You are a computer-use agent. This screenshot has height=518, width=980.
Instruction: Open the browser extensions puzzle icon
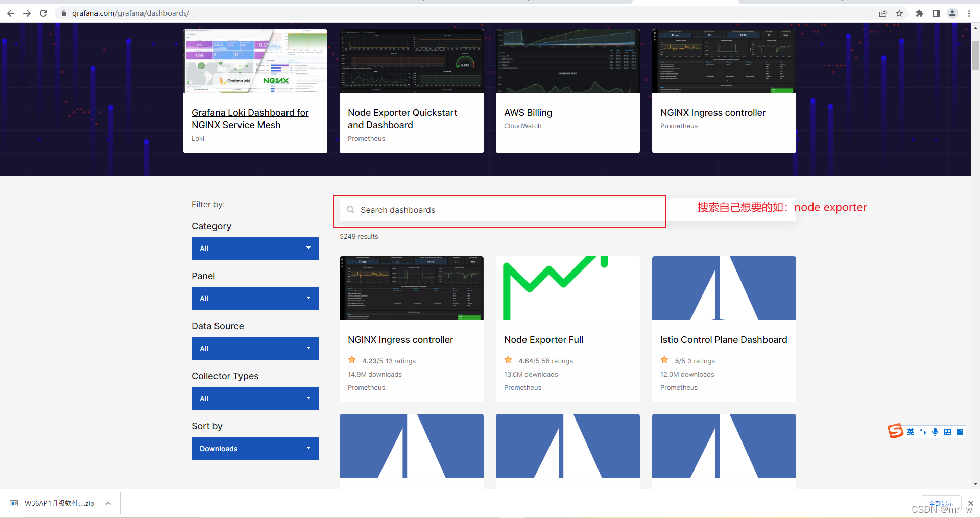click(x=919, y=13)
